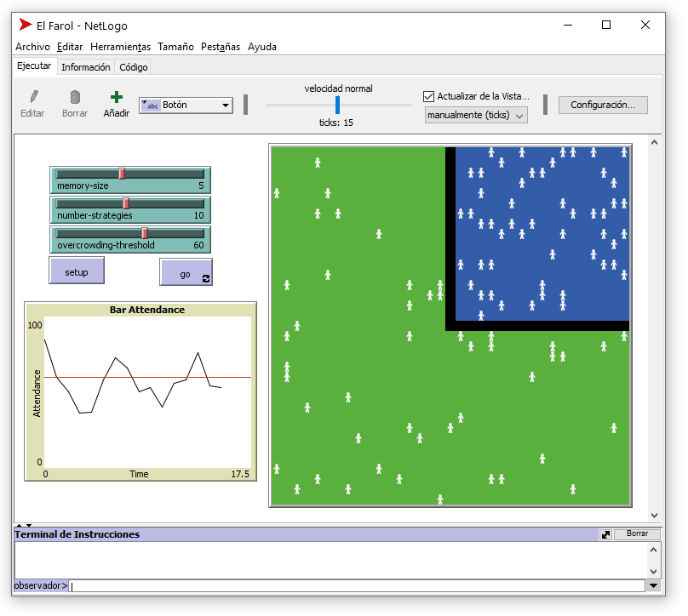Click the green Añadir plus icon
688x616 pixels.
[117, 97]
